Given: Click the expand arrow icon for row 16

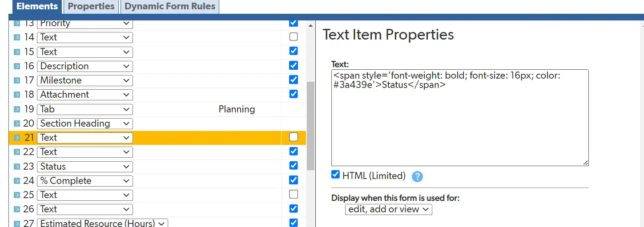Looking at the screenshot, I should [17, 66].
